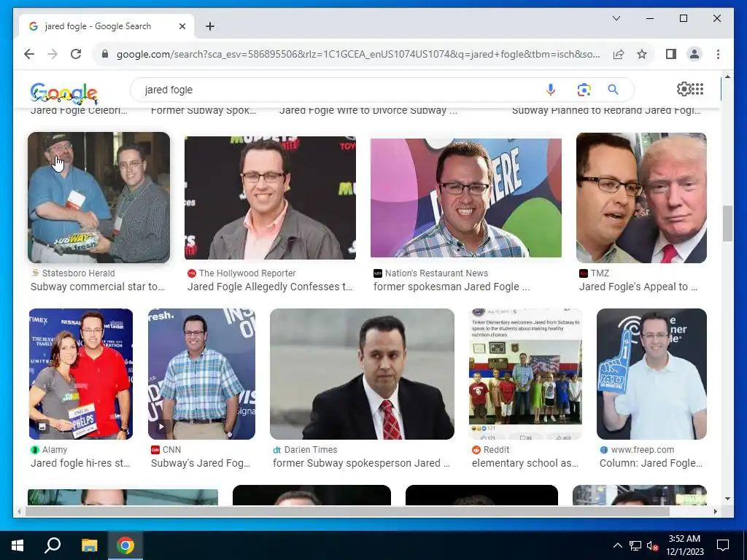
Task: Click the Google doodle logo
Action: [x=64, y=93]
